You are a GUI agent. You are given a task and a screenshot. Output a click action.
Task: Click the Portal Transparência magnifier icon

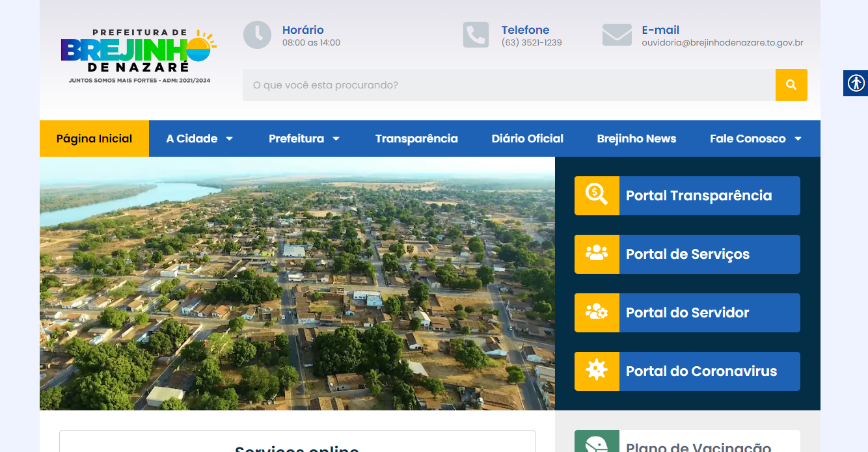point(597,195)
